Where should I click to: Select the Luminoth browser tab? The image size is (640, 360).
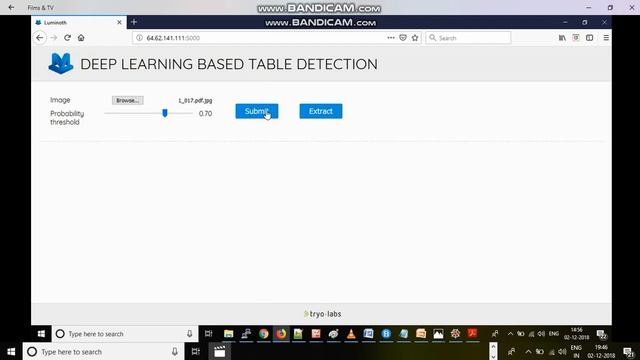coord(79,22)
